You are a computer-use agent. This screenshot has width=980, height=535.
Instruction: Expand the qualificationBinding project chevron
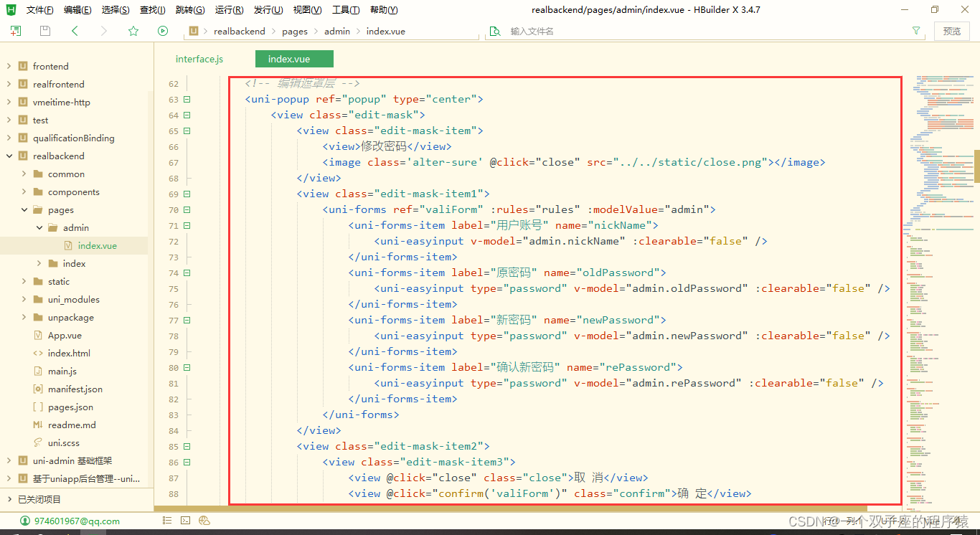coord(9,138)
